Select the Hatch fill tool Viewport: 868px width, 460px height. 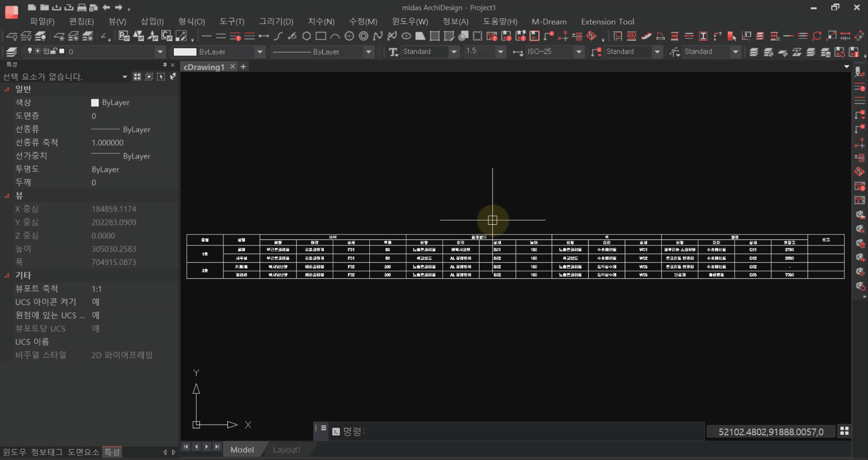coord(435,36)
